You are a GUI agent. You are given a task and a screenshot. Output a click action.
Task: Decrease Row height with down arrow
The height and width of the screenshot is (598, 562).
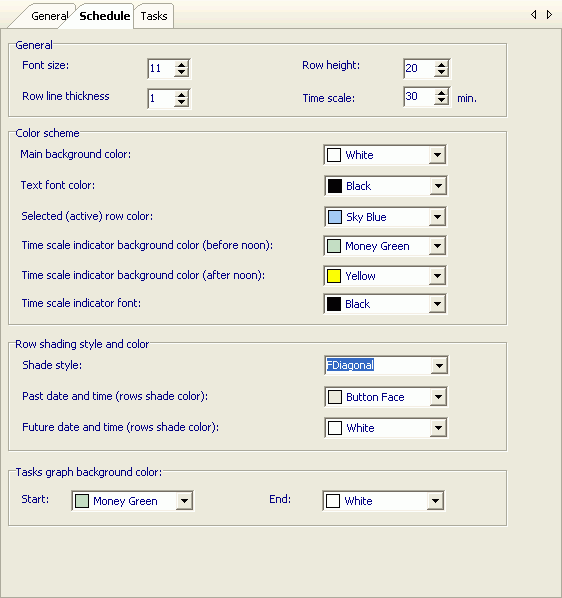[x=441, y=72]
